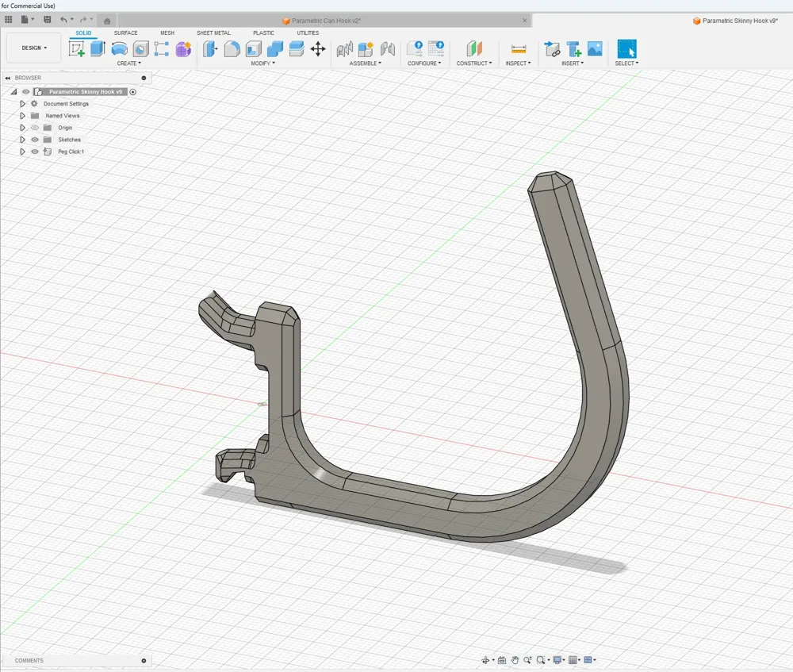Expand Document Settings in the browser
The width and height of the screenshot is (793, 672).
[23, 103]
